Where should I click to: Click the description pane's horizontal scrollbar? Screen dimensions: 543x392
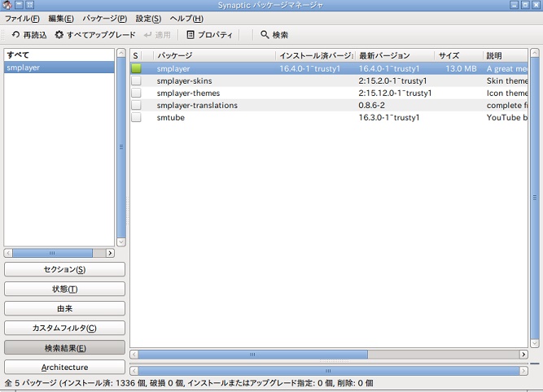tap(328, 371)
